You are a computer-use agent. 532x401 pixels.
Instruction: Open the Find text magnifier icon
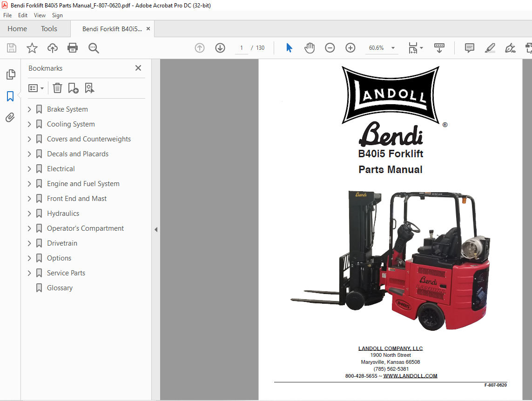tap(93, 48)
